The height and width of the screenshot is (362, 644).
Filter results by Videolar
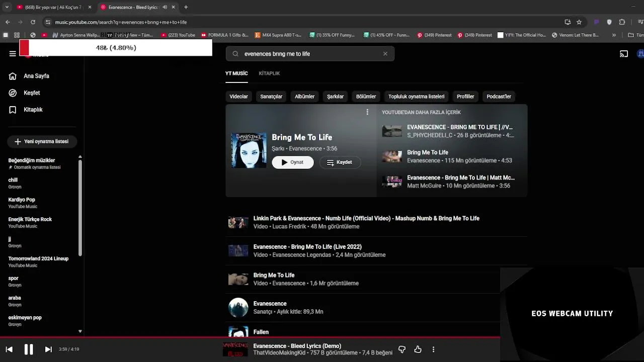pyautogui.click(x=238, y=97)
